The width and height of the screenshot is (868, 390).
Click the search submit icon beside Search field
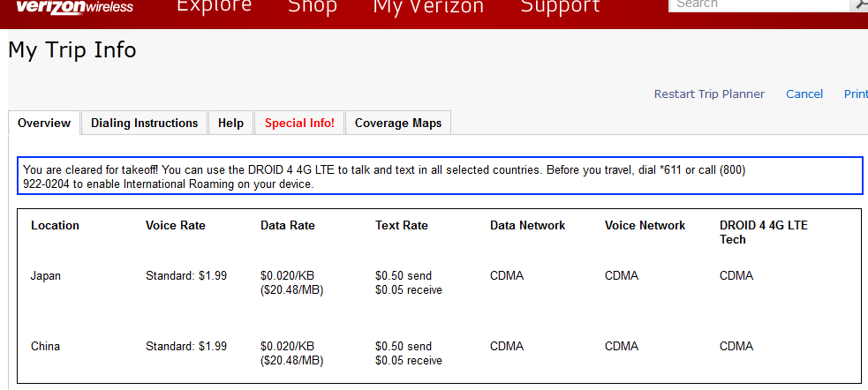(860, 4)
